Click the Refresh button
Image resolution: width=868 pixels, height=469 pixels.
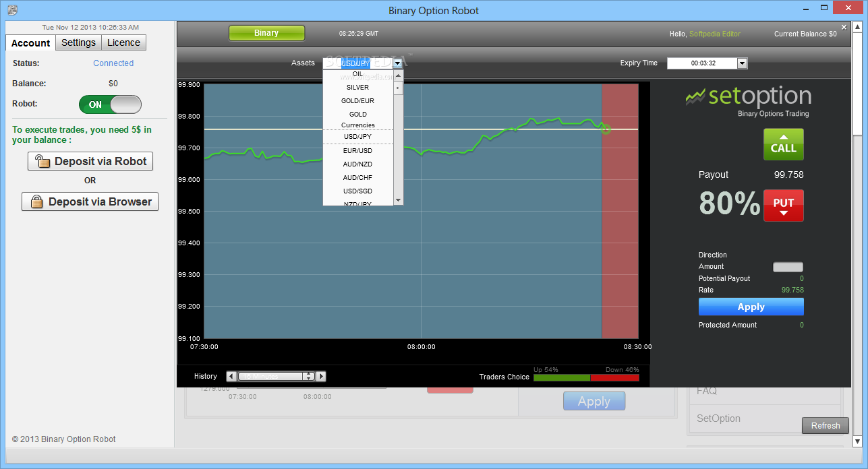point(825,426)
